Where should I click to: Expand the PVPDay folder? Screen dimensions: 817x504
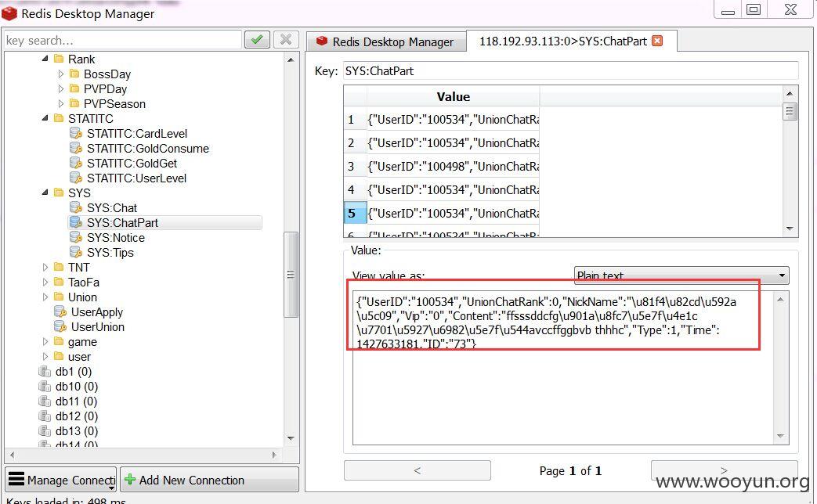coord(60,88)
